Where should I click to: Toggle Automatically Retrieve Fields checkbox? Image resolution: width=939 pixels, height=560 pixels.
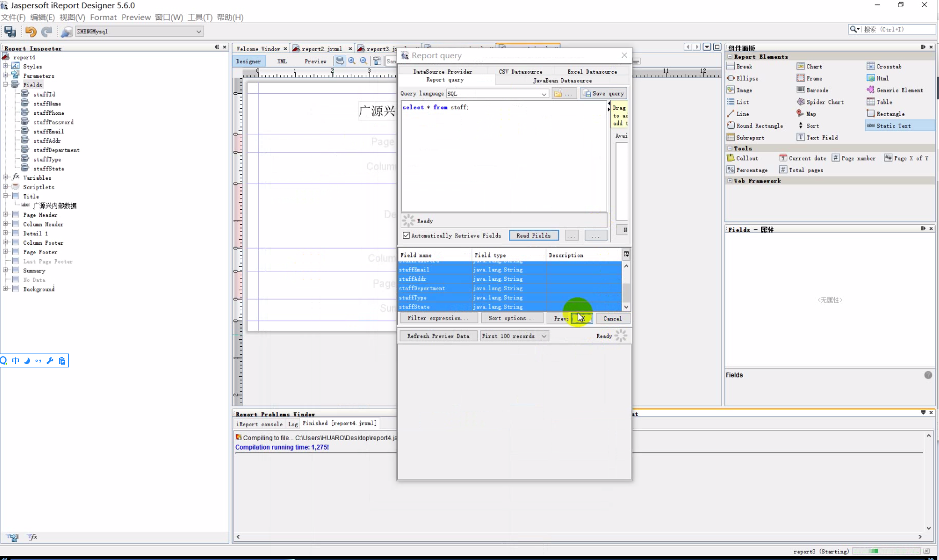tap(406, 235)
